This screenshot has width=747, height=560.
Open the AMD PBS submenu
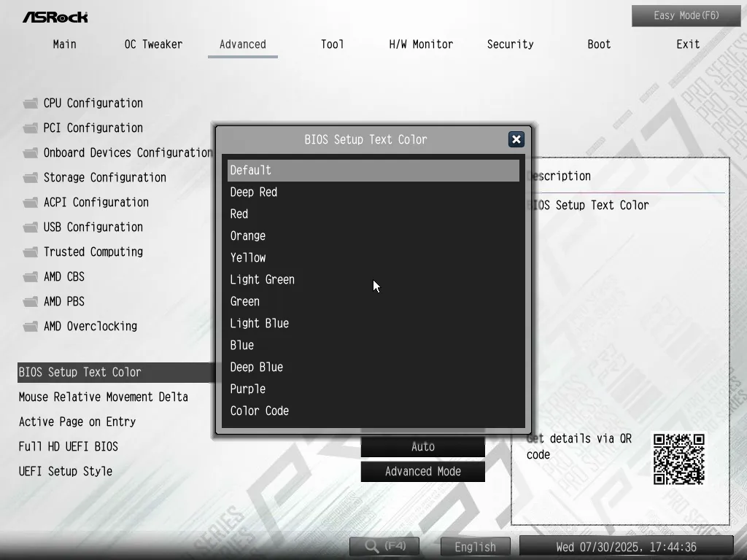coord(64,301)
